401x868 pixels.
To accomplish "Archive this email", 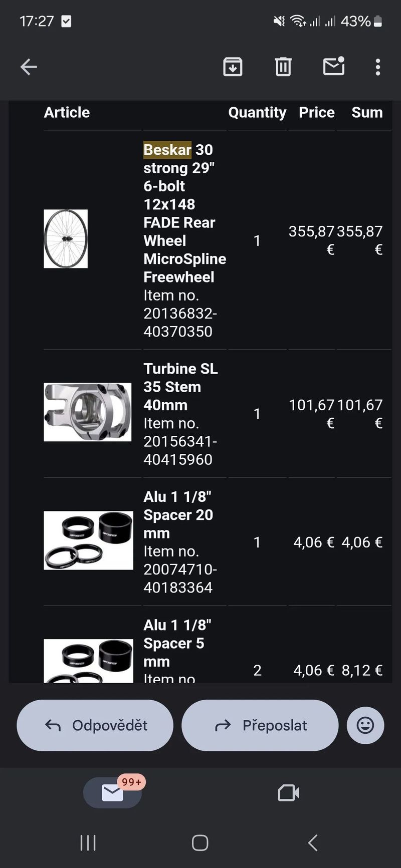I will [x=233, y=67].
